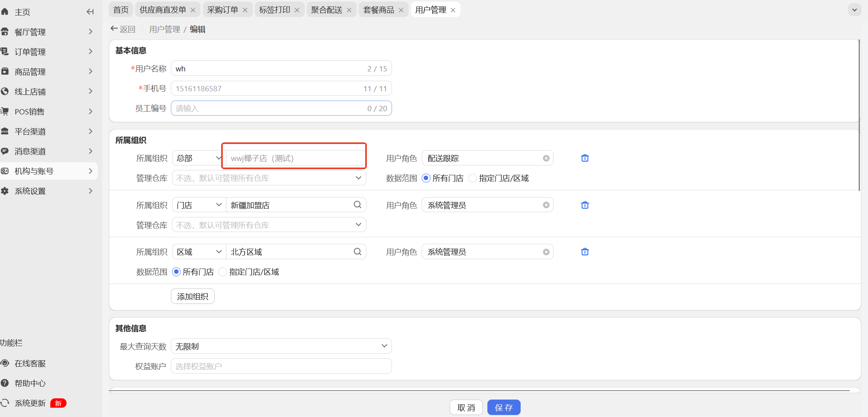Image resolution: width=868 pixels, height=417 pixels.
Task: Go back using the 返回 link
Action: [123, 29]
